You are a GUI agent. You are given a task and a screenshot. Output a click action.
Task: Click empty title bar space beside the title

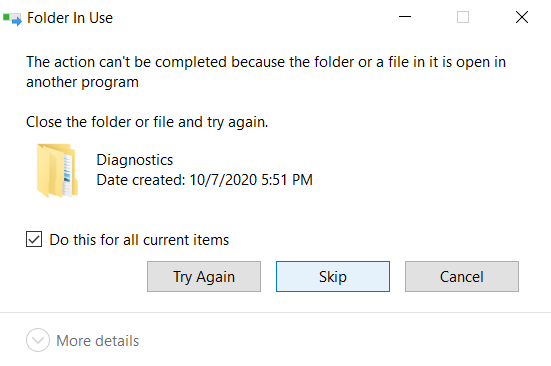[x=253, y=18]
